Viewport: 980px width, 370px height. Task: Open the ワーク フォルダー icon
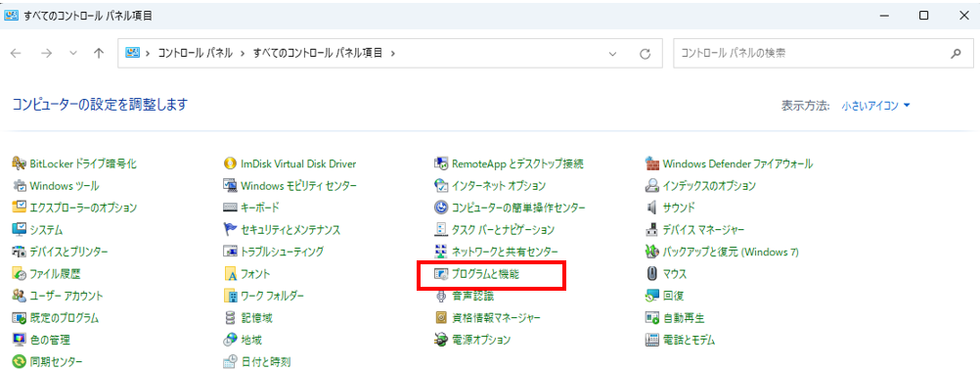(230, 296)
